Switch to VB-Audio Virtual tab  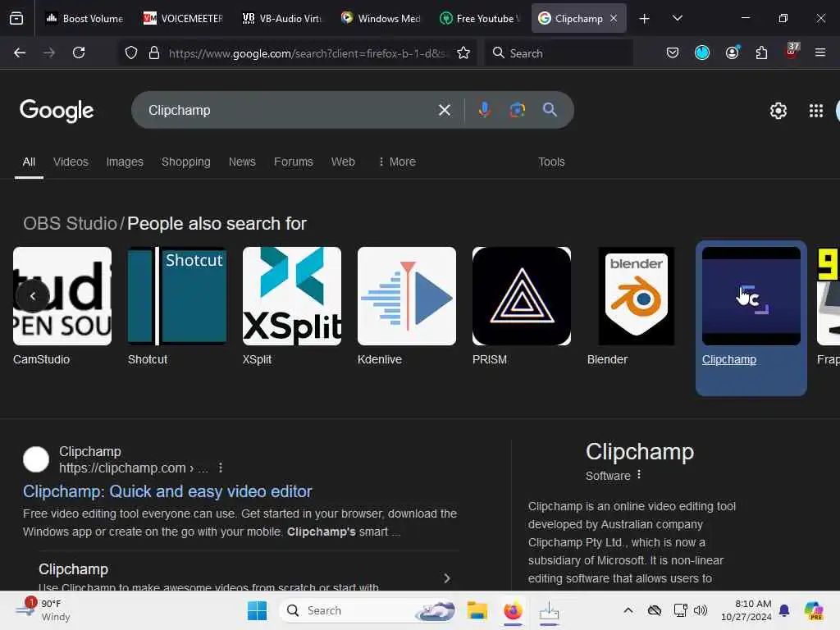click(282, 18)
